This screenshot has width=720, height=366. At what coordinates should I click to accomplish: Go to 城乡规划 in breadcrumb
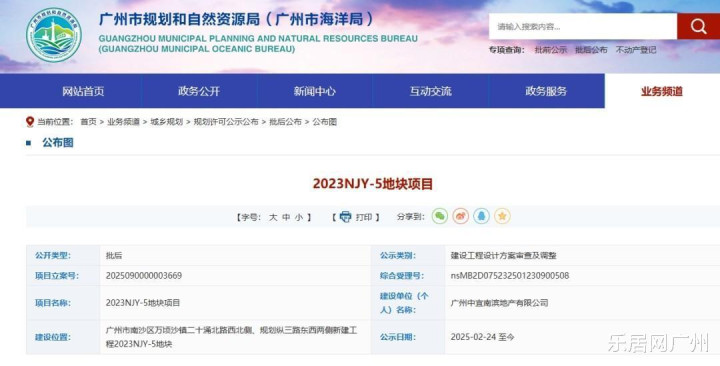click(x=166, y=122)
